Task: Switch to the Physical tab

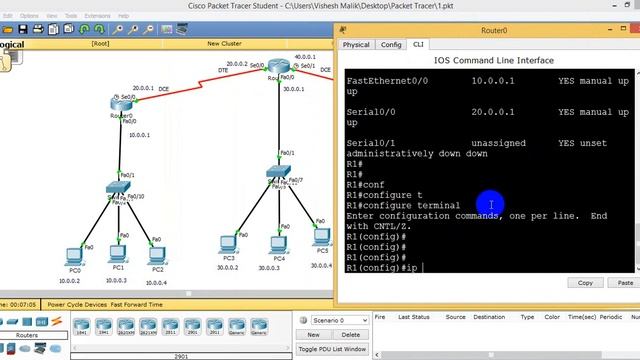Action: tap(356, 44)
